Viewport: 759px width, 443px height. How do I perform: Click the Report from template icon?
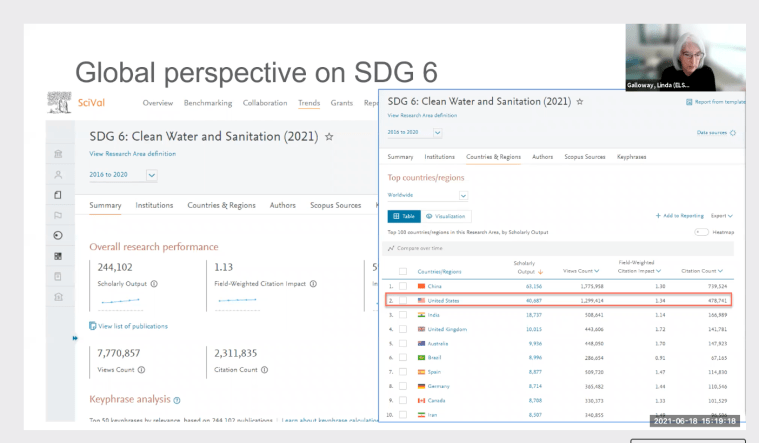[689, 102]
